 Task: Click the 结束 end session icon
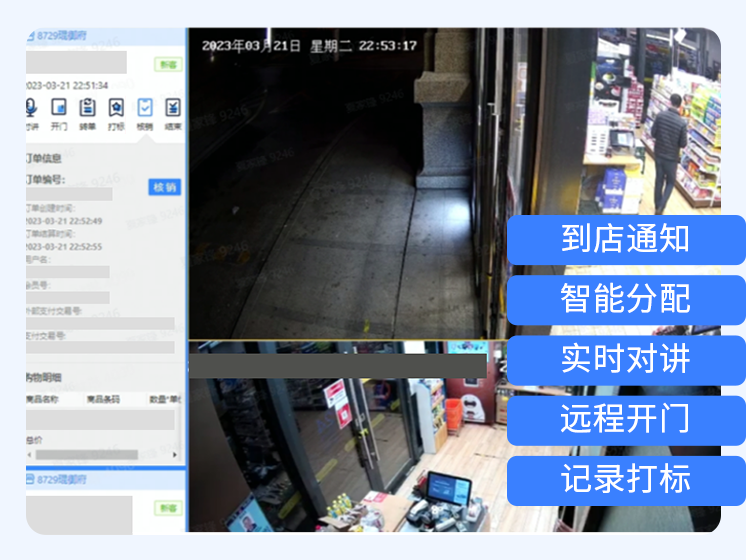173,108
